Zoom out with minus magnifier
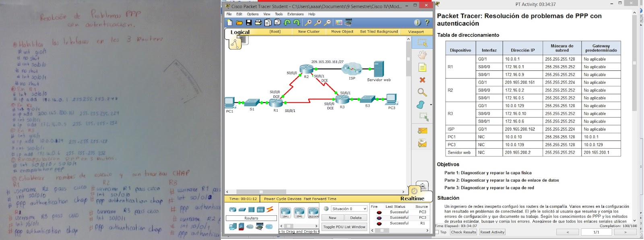Viewport: 644px width, 240px height. [327, 23]
